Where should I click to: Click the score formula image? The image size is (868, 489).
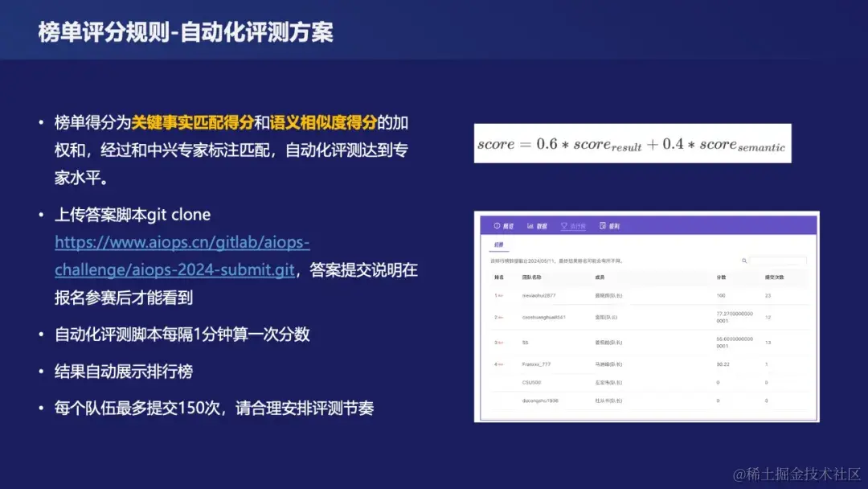[633, 142]
